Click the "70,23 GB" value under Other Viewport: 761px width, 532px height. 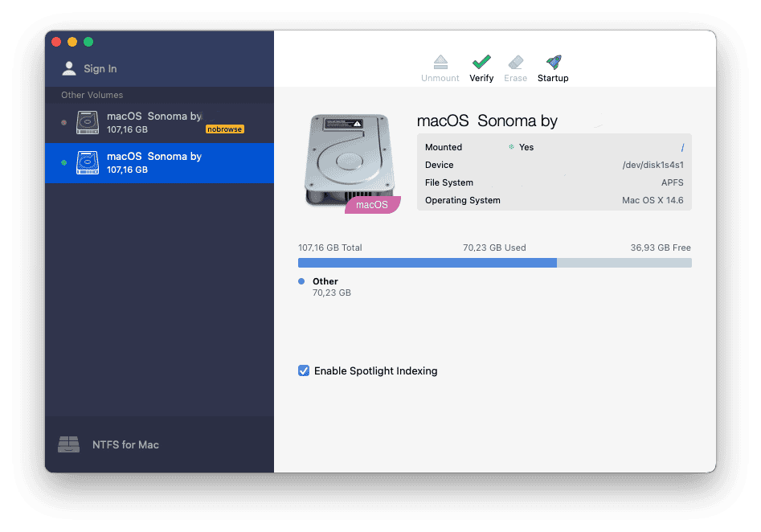pos(332,293)
